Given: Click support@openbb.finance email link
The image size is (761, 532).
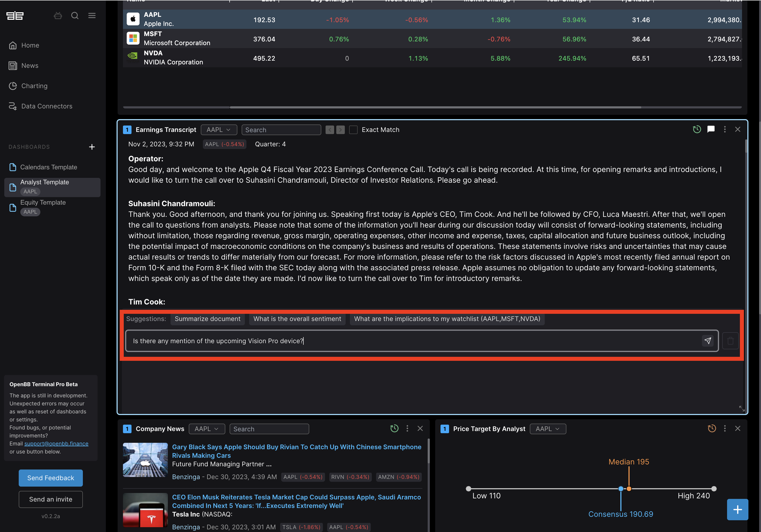Looking at the screenshot, I should click(56, 444).
